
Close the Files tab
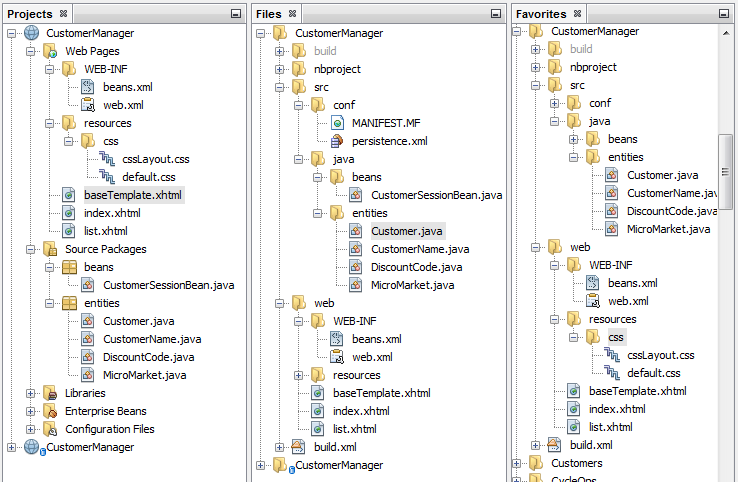point(293,13)
